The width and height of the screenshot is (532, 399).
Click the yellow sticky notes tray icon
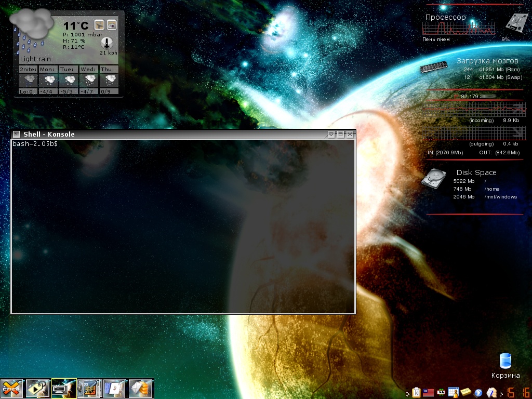pyautogui.click(x=466, y=393)
